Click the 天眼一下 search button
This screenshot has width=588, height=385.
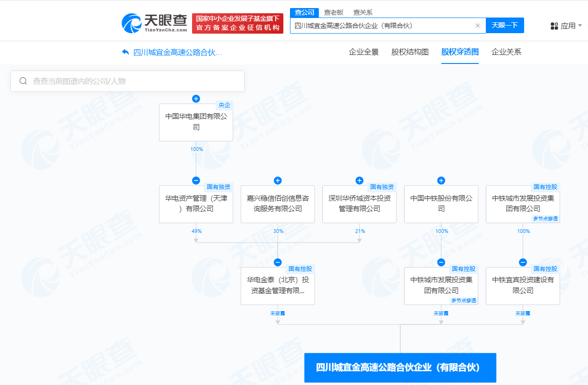[505, 26]
